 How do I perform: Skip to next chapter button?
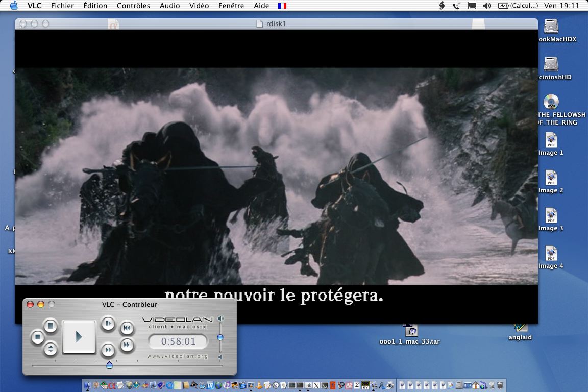point(127,345)
